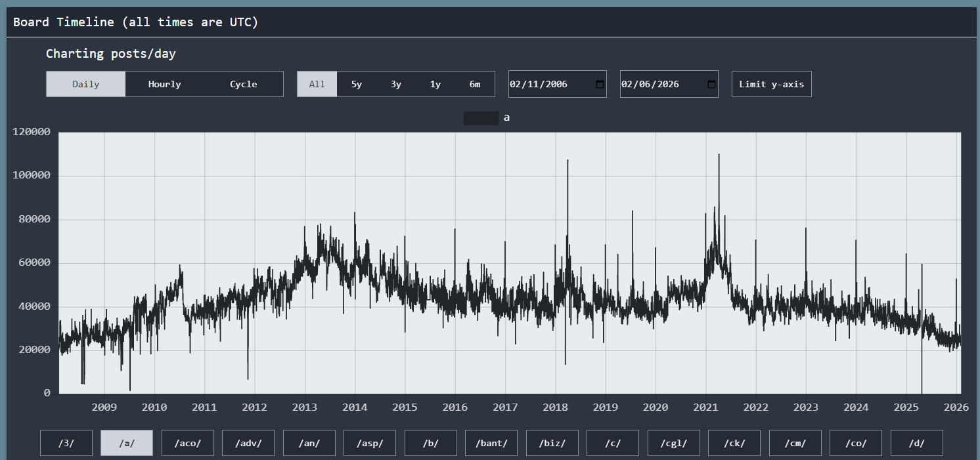Select the All time range
The image size is (980, 460).
tap(317, 84)
